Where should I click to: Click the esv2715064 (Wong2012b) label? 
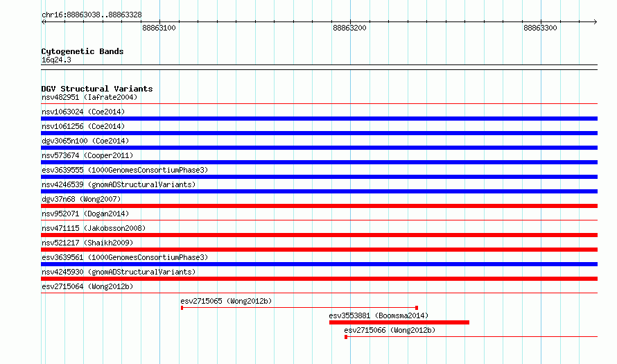(x=87, y=286)
